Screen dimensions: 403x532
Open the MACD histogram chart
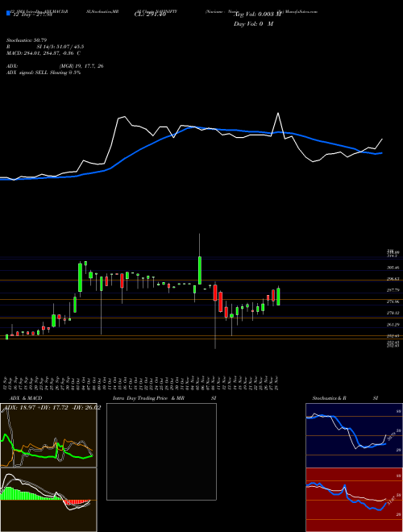click(x=48, y=500)
